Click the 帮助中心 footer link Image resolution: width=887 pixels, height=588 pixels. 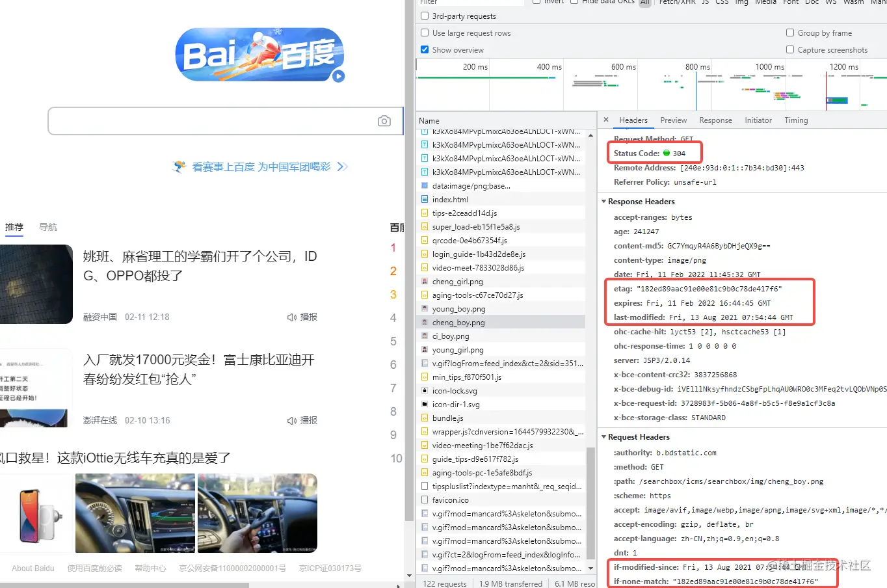(x=150, y=568)
